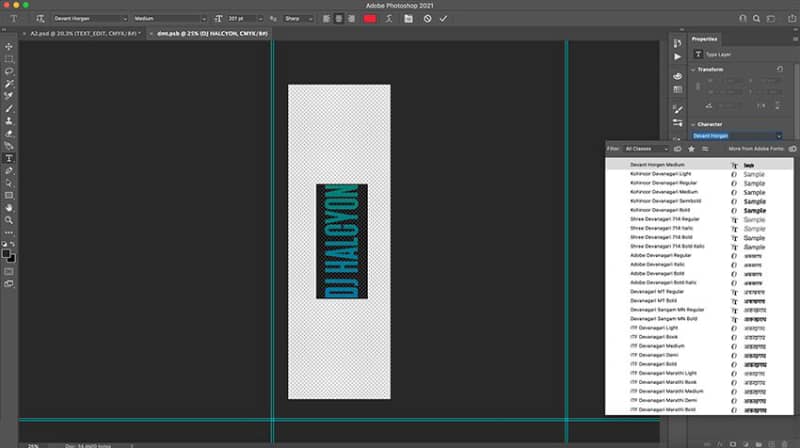Viewport: 800px width, 448px height.
Task: Click the red text color swatch
Action: point(370,19)
